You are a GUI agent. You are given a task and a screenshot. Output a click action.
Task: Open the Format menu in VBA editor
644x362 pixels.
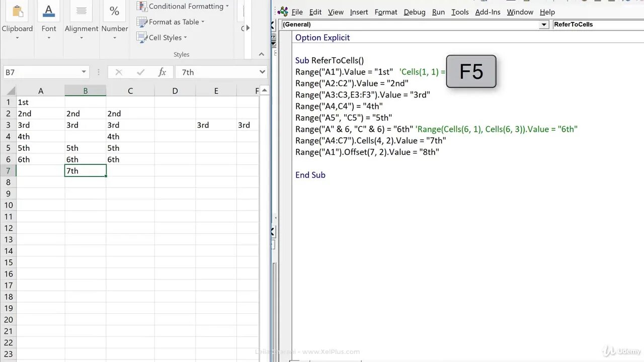tap(386, 12)
